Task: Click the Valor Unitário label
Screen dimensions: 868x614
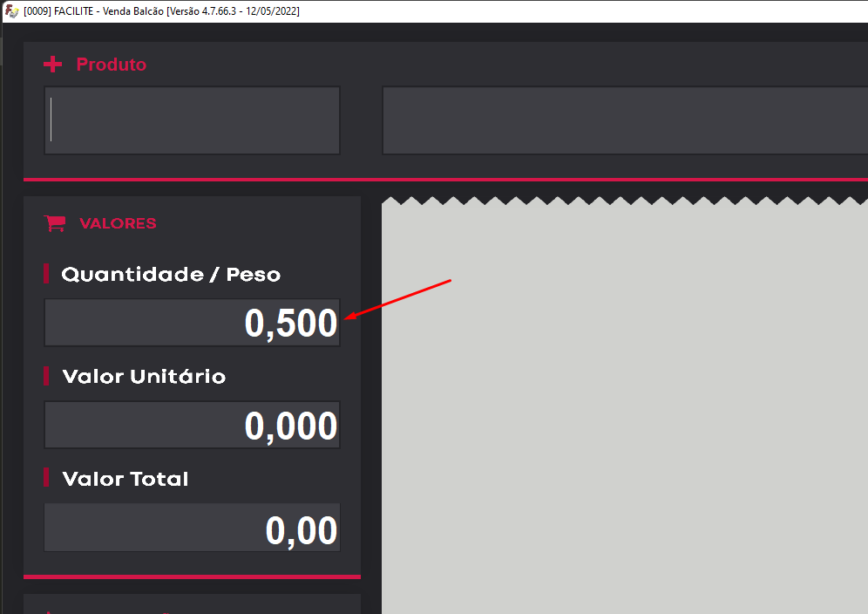Action: [x=144, y=376]
